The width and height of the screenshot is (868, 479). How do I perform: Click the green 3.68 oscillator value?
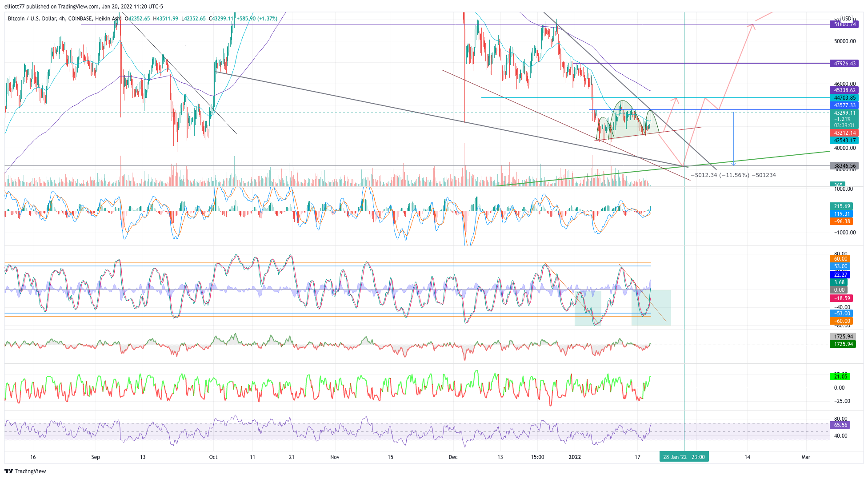coord(839,282)
